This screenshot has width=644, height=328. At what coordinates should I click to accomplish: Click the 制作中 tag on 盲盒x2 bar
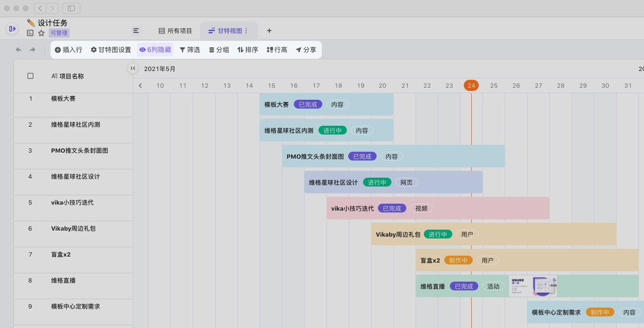click(458, 260)
